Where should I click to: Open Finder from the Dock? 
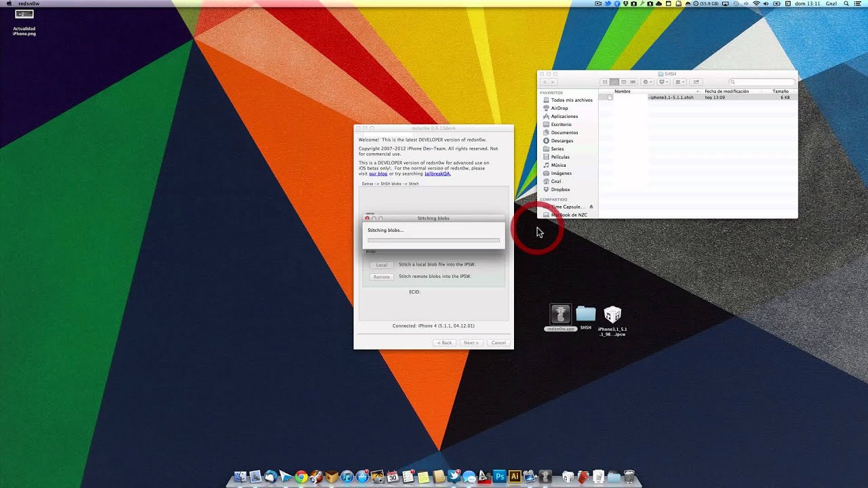coord(239,476)
